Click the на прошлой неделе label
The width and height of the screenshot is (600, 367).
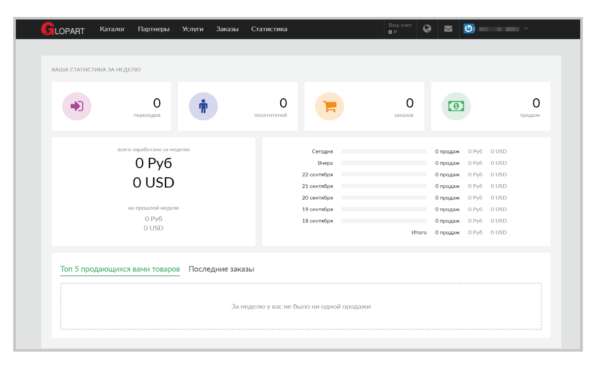[153, 208]
